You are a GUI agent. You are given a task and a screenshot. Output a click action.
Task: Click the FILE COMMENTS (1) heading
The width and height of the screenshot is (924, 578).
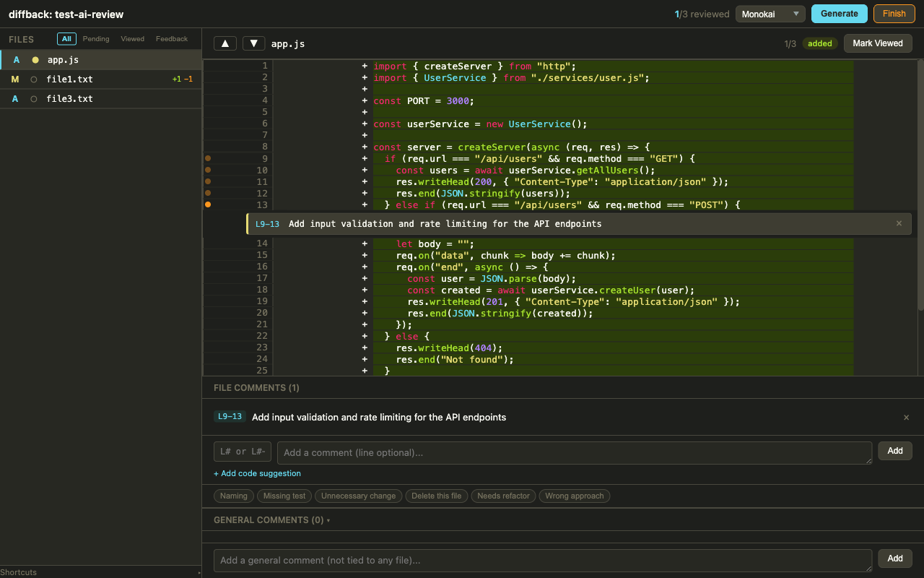256,388
